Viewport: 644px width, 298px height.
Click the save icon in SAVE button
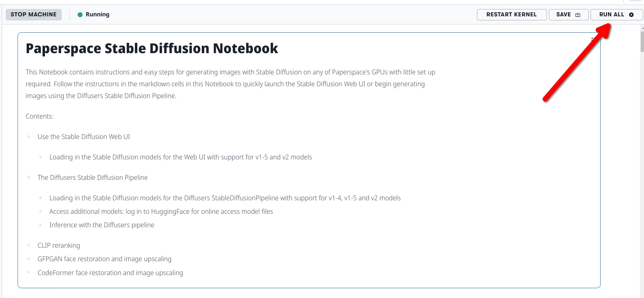click(x=578, y=15)
